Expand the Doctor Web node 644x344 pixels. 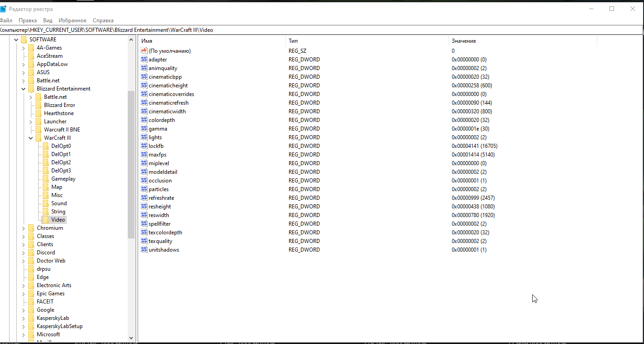24,261
